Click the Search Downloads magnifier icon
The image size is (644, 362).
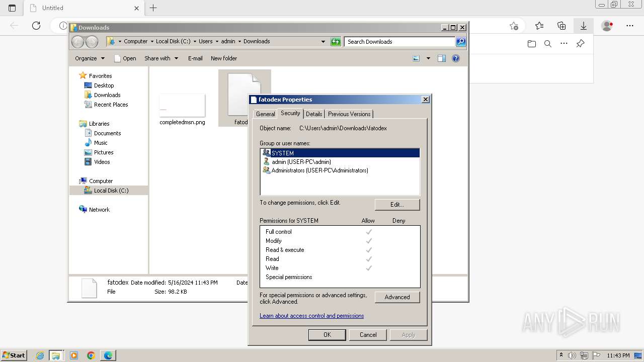(x=461, y=42)
